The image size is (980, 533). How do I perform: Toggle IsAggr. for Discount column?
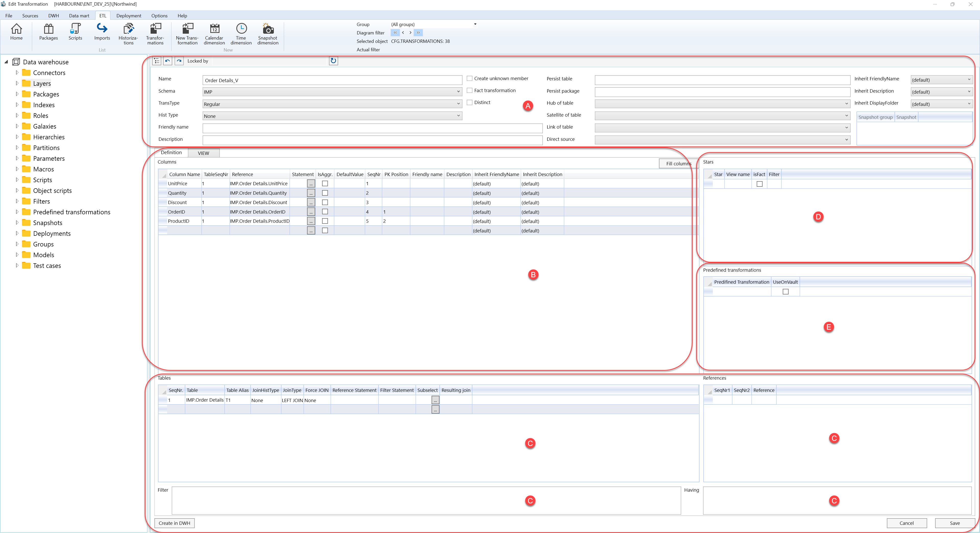tap(325, 202)
